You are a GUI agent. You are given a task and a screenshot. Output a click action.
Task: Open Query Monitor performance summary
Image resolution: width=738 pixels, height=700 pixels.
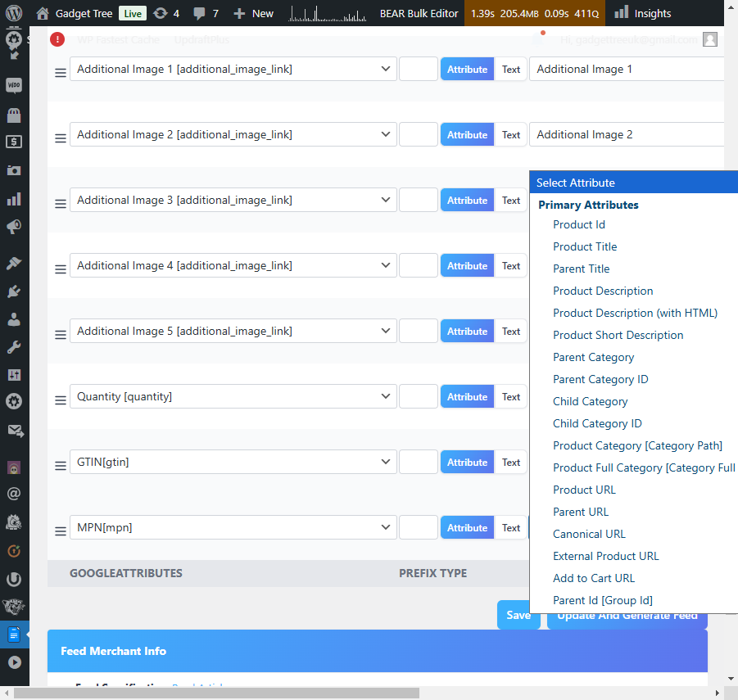coord(535,13)
